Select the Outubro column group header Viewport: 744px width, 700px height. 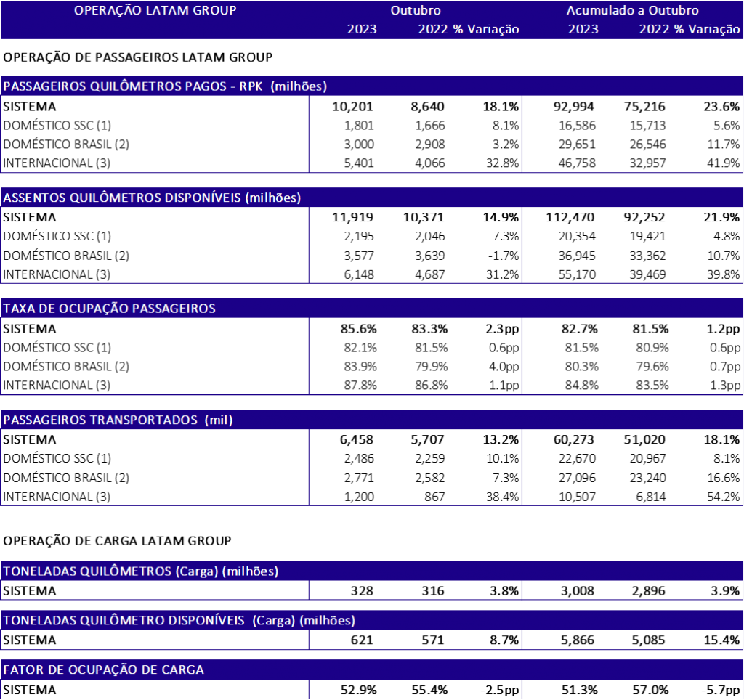coord(416,10)
